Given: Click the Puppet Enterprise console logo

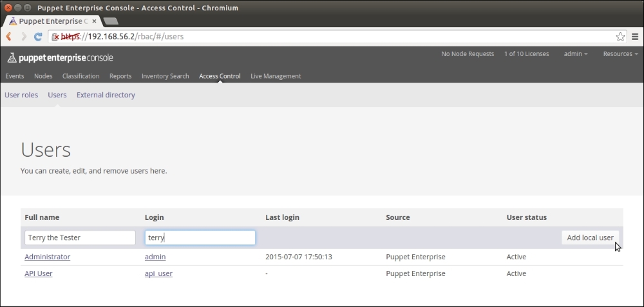Looking at the screenshot, I should point(60,58).
